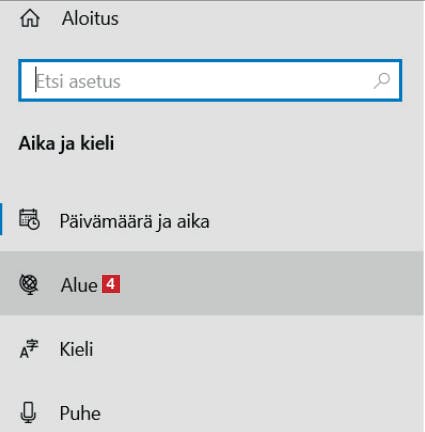Select the calendar clock icon

point(29,219)
